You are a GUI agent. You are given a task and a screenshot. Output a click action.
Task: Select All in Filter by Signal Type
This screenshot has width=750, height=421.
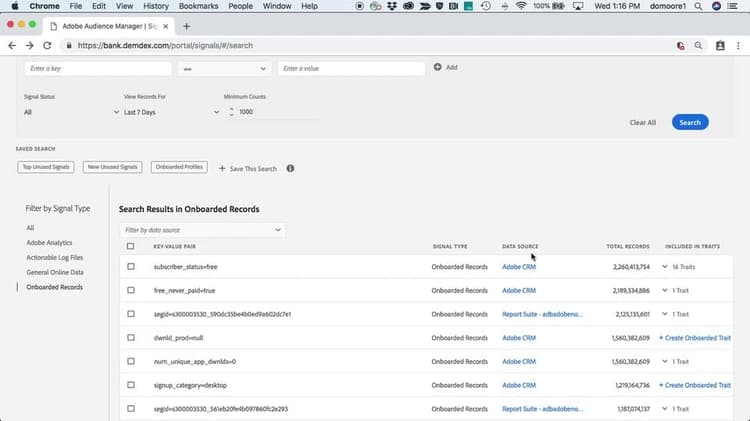point(30,228)
